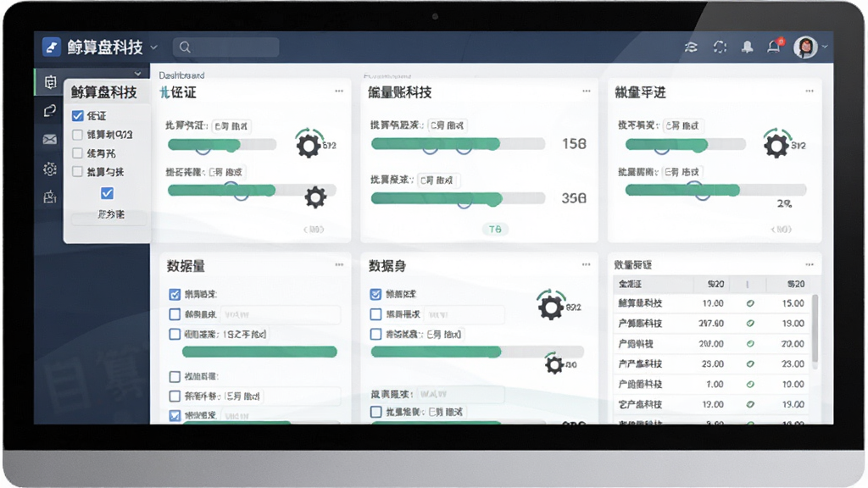Open the gear settings icon in the left sidebar
Viewport: 868px width, 488px height.
point(50,169)
